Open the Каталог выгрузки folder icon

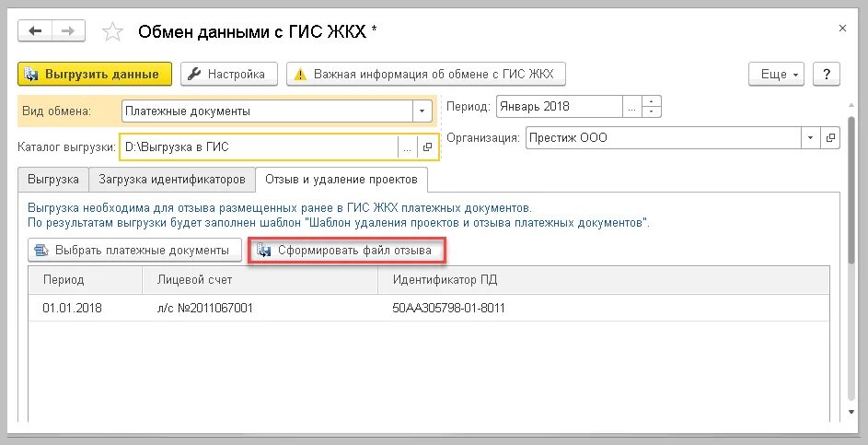tap(427, 146)
